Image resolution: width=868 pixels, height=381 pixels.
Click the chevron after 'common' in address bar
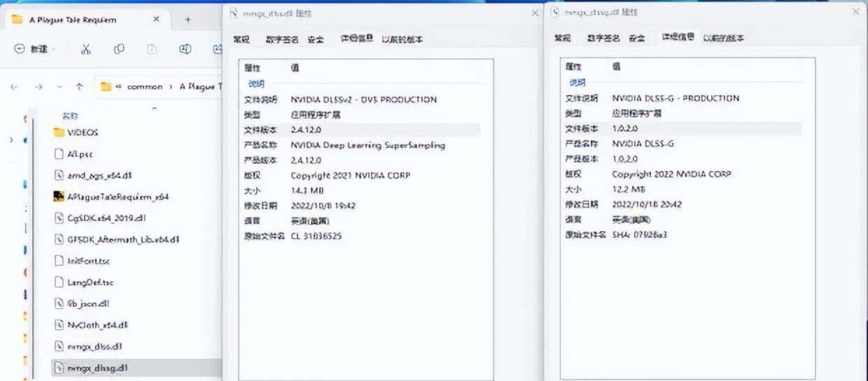click(170, 87)
